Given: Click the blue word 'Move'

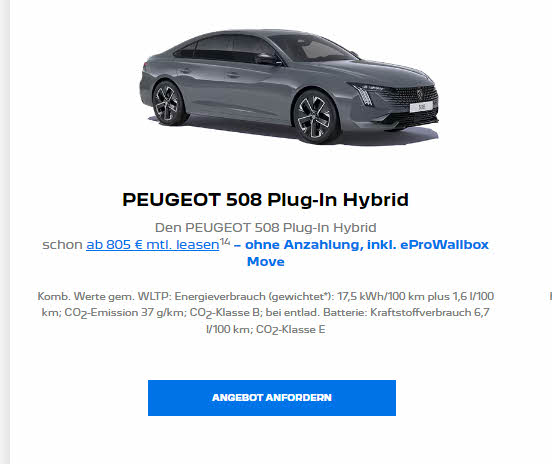Looking at the screenshot, I should [x=266, y=262].
